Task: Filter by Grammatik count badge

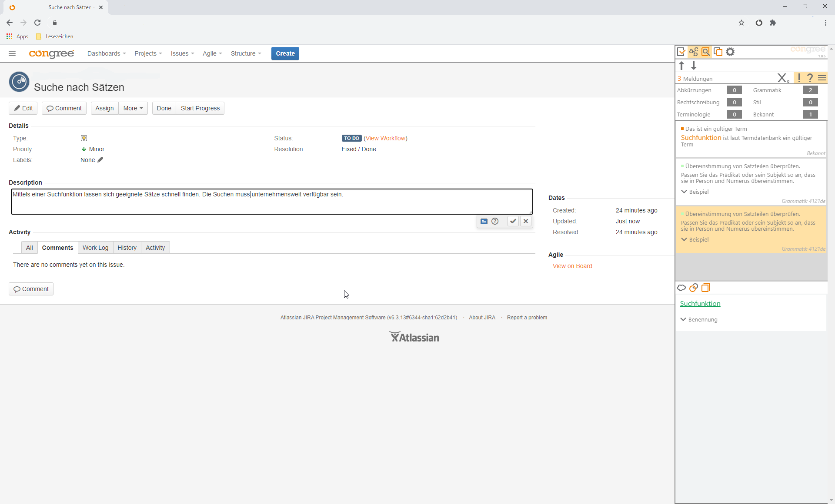Action: [810, 90]
